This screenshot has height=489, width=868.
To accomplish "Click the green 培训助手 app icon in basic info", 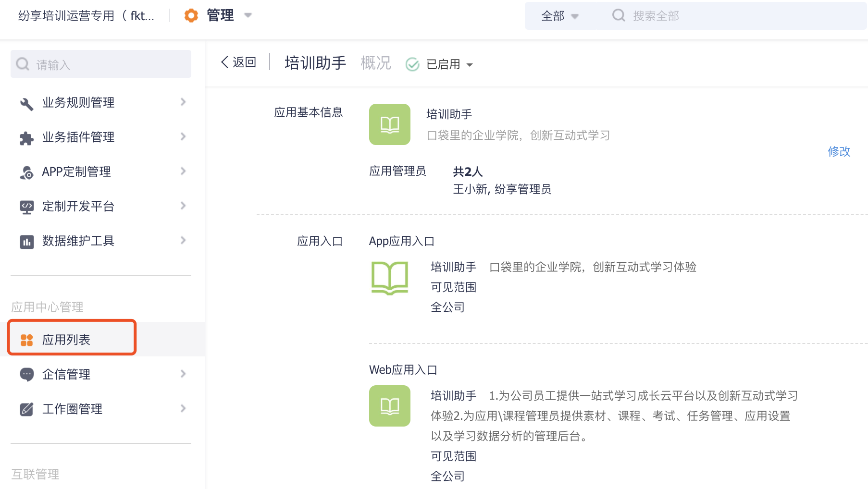I will pyautogui.click(x=389, y=124).
